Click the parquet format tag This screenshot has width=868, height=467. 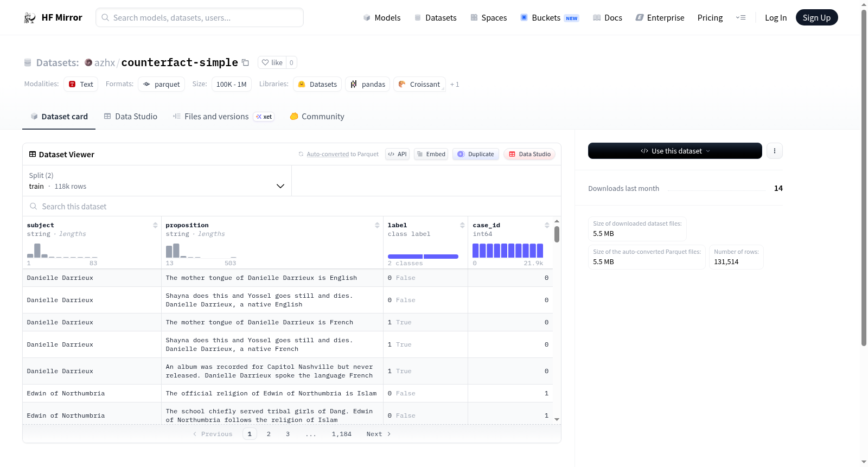point(161,84)
